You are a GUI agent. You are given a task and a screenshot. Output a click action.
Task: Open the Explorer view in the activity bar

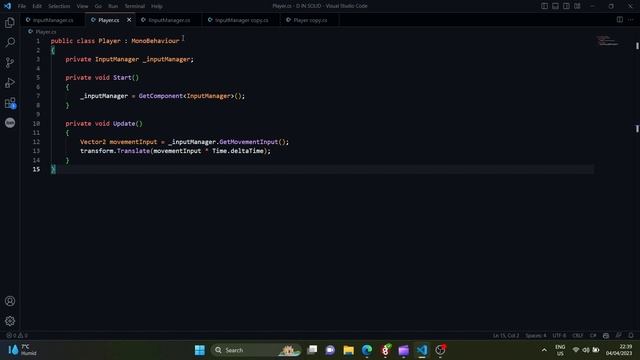pyautogui.click(x=10, y=22)
